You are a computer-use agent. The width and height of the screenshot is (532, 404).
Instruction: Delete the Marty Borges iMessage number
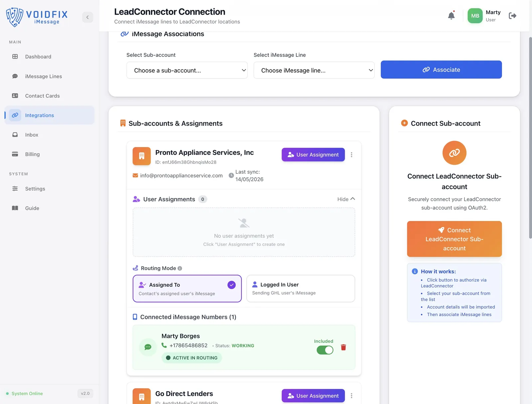343,347
